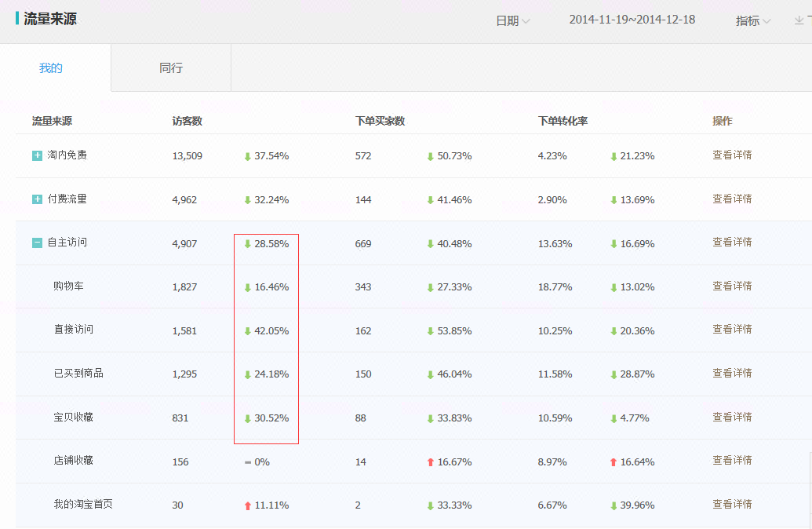Expand the 淘内免费 traffic source row
The height and width of the screenshot is (529, 812).
point(37,156)
